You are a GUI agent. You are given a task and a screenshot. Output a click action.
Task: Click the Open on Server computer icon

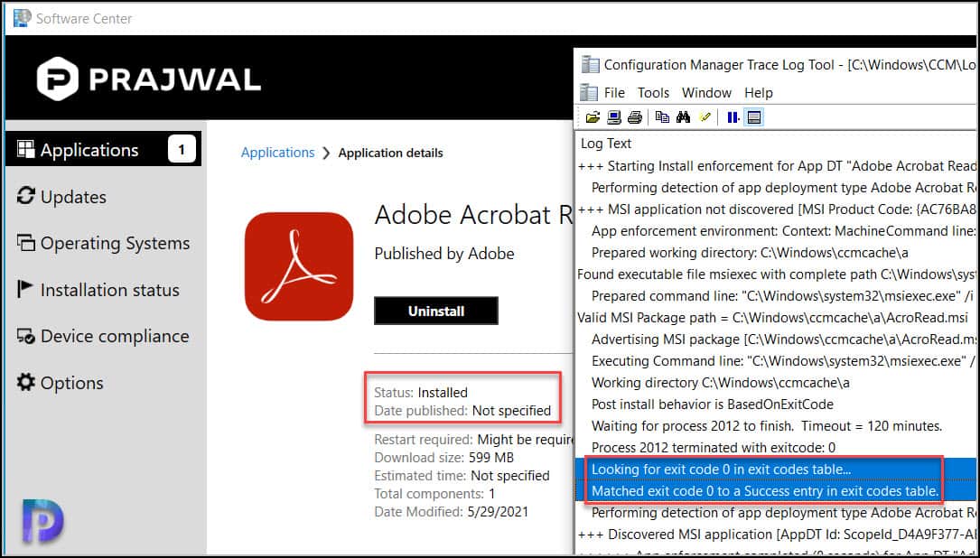[x=613, y=116]
